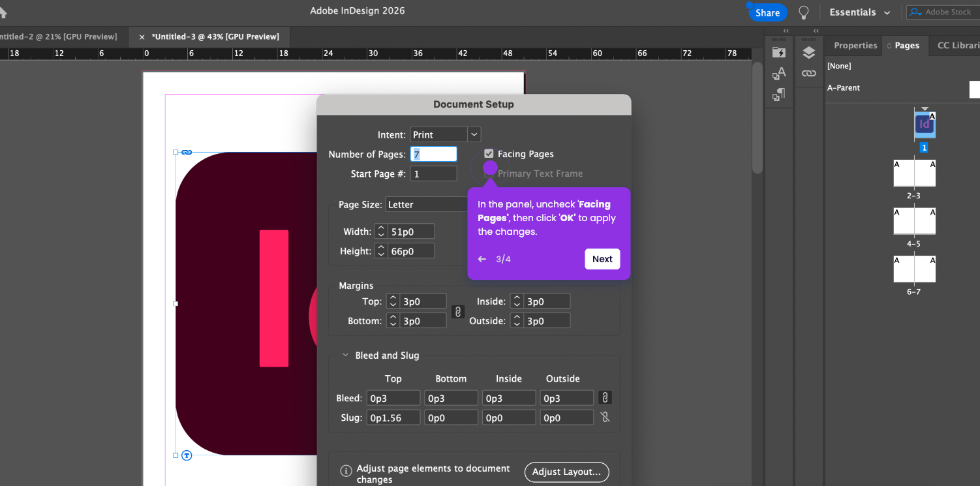Open the Discover lightbulb icon
Screen dimensions: 980x486
(x=804, y=12)
